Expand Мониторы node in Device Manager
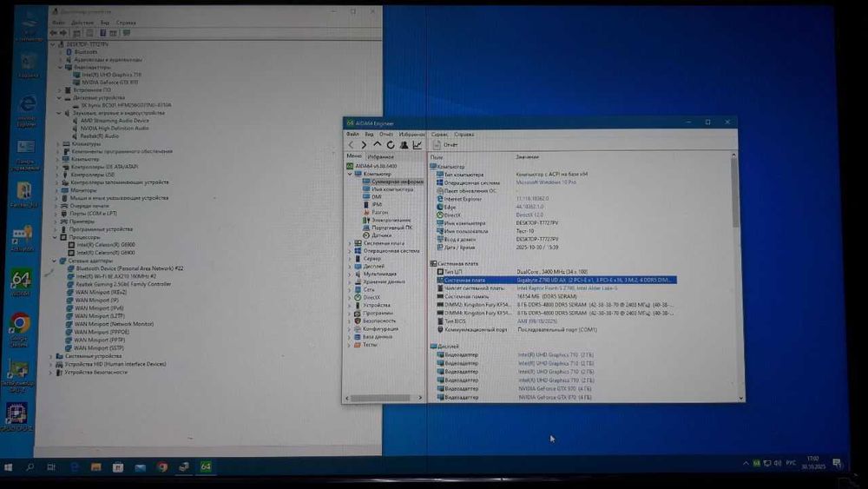 point(57,190)
